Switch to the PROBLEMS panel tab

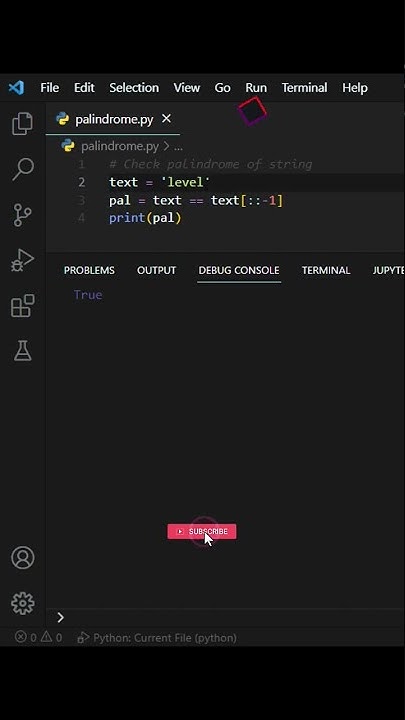click(89, 270)
